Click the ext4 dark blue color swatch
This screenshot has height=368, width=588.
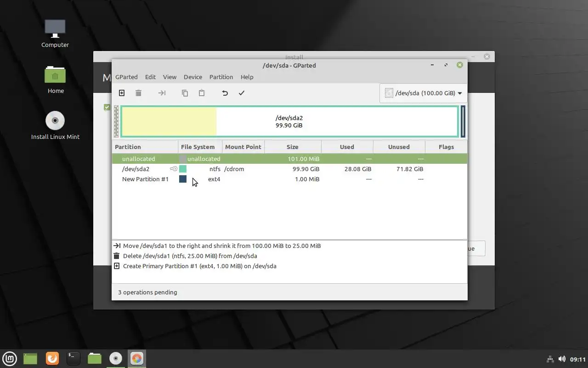(x=183, y=179)
